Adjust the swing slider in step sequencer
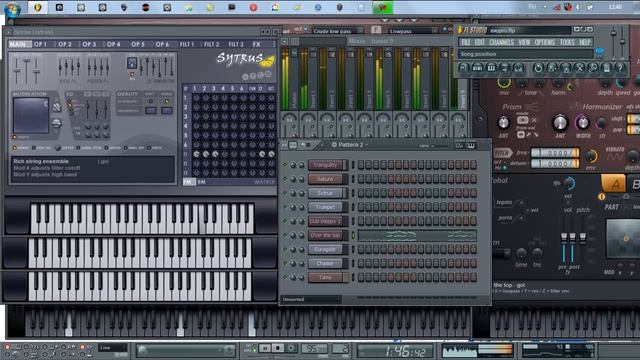 tap(439, 146)
